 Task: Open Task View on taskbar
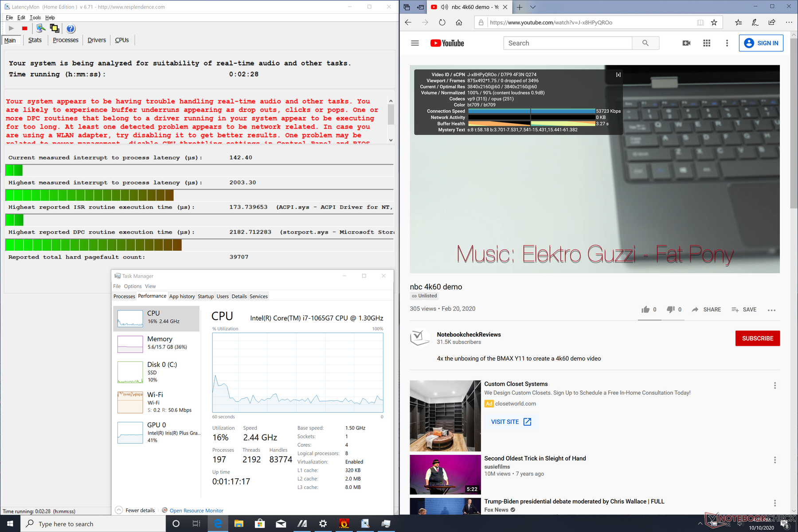pyautogui.click(x=196, y=524)
